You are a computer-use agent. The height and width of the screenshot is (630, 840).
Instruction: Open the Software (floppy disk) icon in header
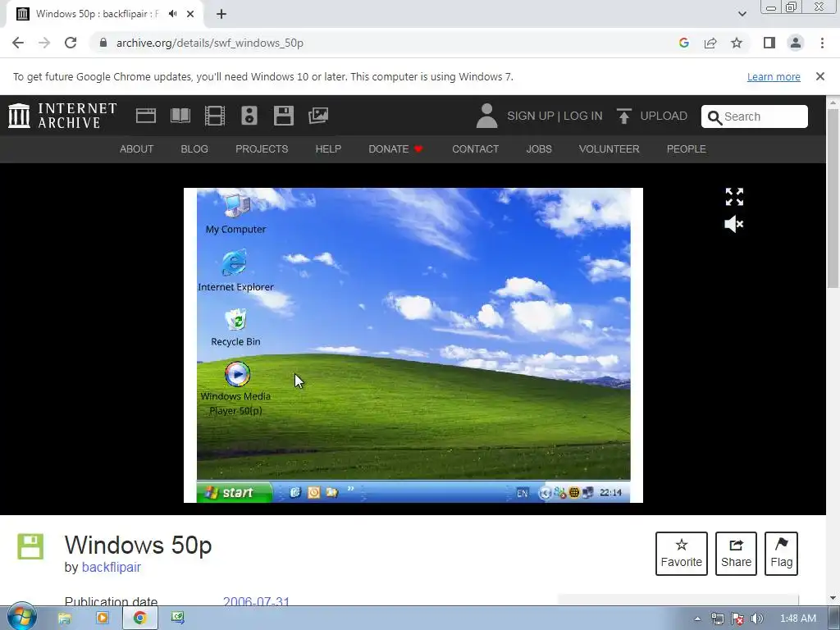283,116
